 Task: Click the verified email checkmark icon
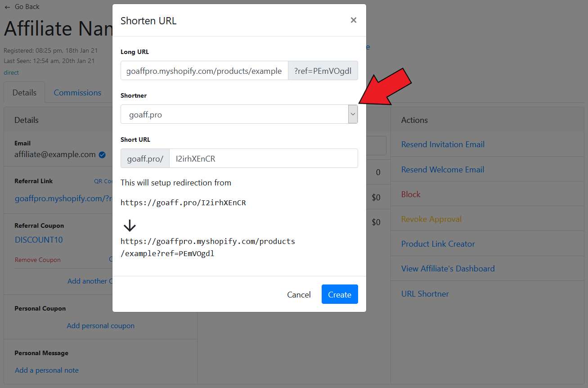tap(102, 155)
